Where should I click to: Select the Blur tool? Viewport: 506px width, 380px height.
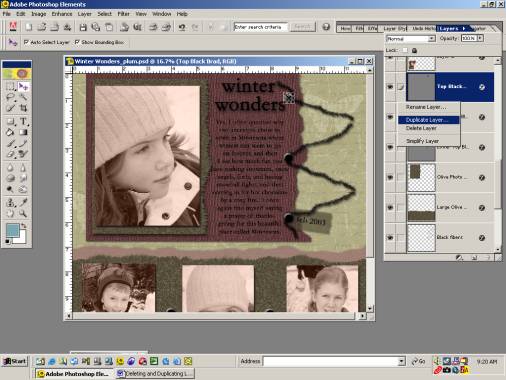pos(10,167)
